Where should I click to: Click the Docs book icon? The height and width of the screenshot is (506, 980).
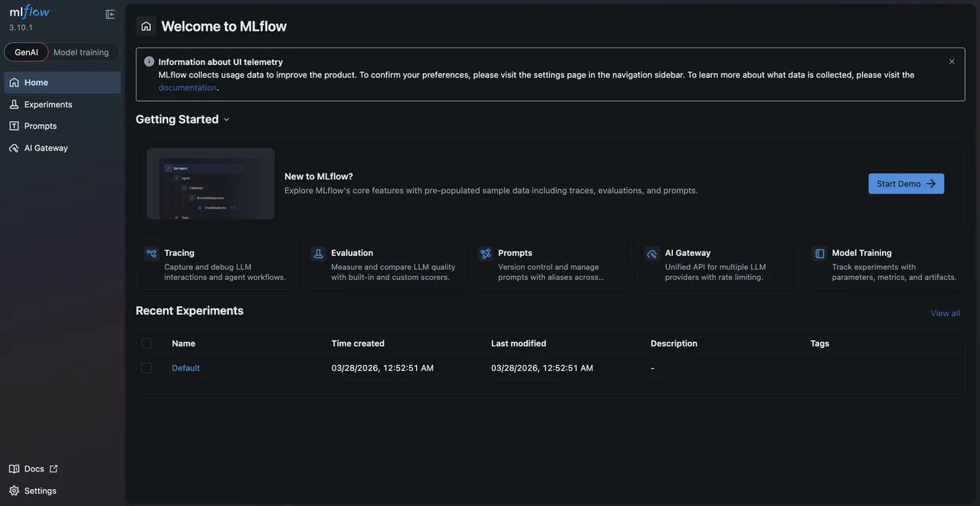[14, 469]
